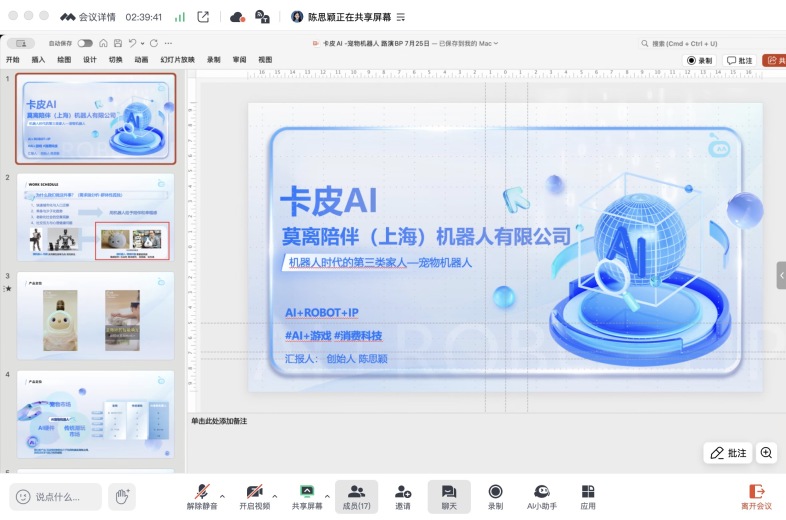Open the Insert ribbon tab
Screen dimensions: 786x520
(38, 60)
